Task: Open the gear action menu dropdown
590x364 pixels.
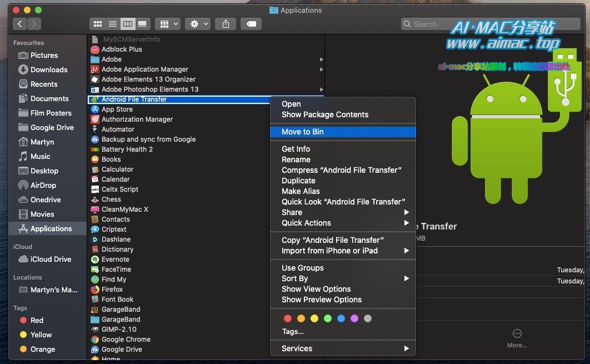Action: click(198, 24)
